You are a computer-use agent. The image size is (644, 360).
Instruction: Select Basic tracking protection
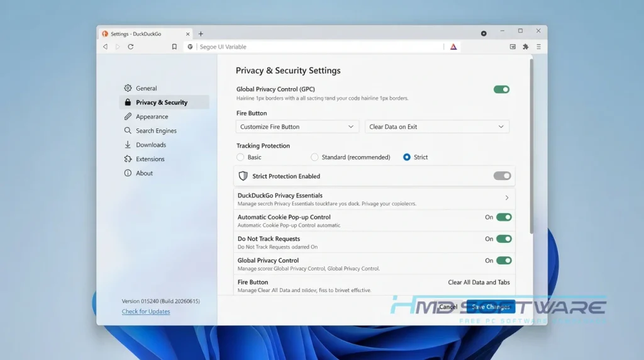[240, 157]
